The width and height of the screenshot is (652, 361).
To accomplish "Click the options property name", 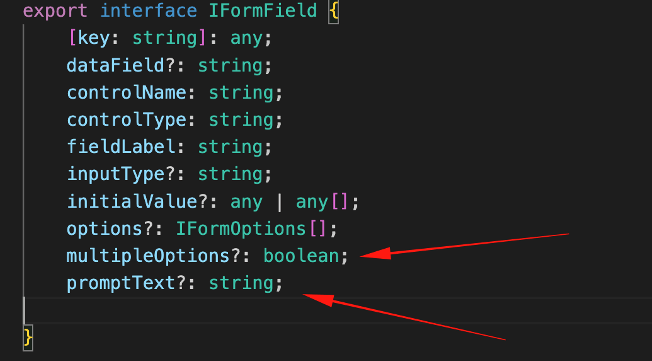I will [105, 229].
